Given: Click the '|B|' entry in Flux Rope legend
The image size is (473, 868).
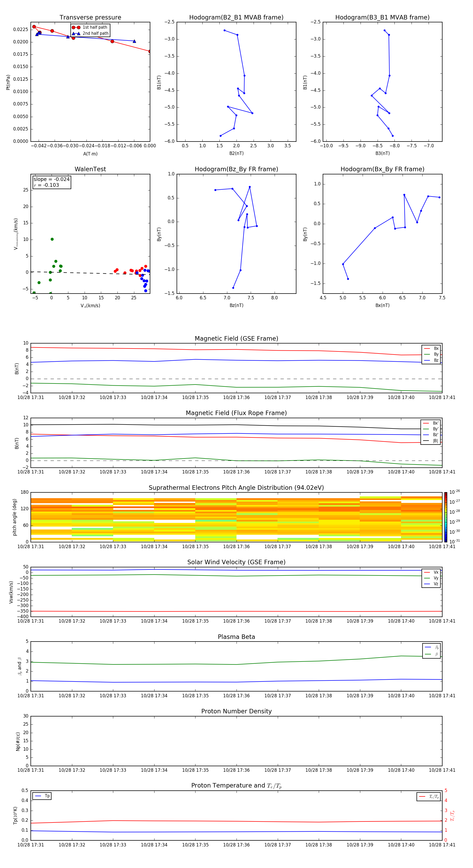Looking at the screenshot, I should 431,441.
